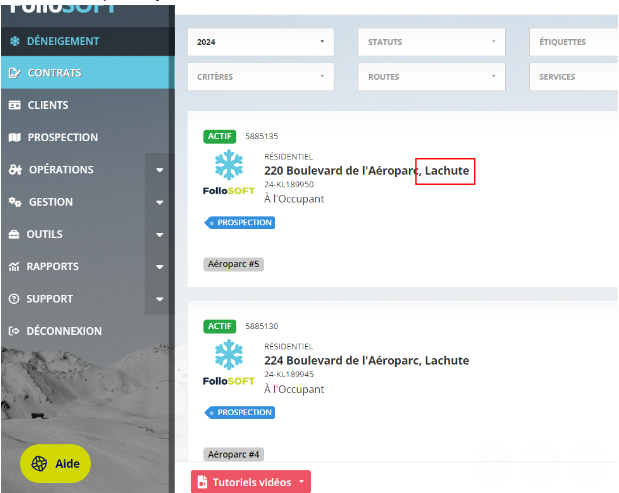Click the Déconnexion sign-out icon
This screenshot has height=493, width=619.
tap(14, 331)
